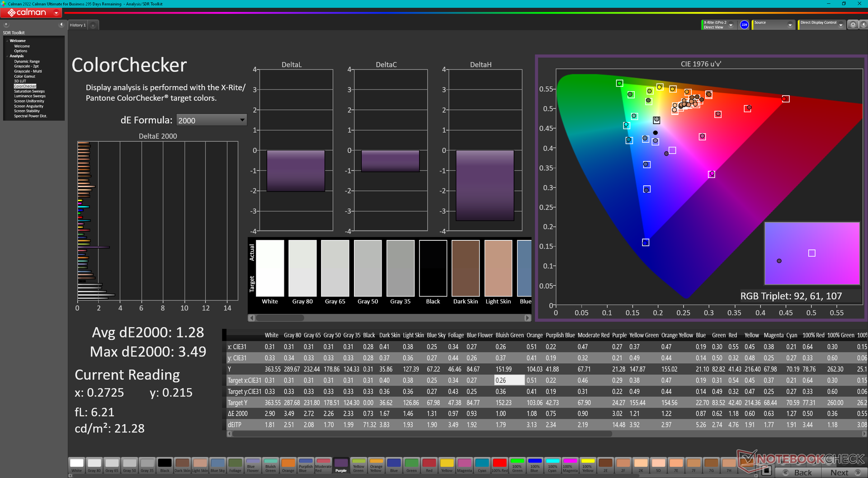Select the Gray 80 patch button
This screenshot has width=868, height=478.
point(94,465)
